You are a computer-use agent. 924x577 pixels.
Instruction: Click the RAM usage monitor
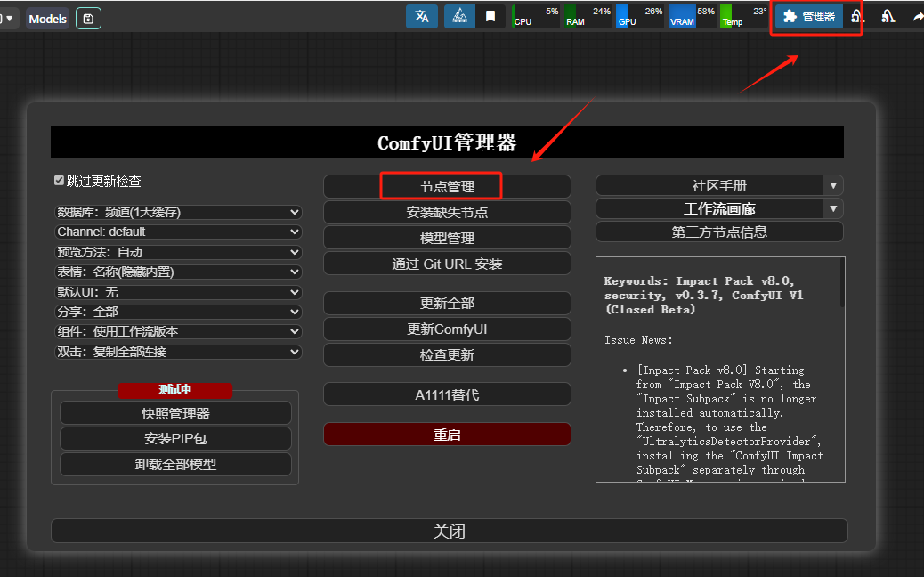tap(588, 17)
